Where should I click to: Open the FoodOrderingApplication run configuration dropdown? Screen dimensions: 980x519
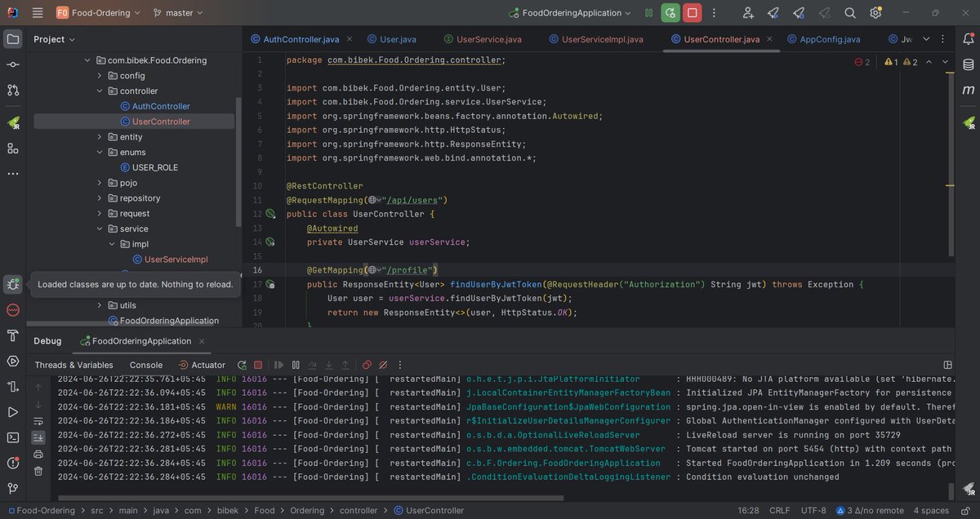tap(570, 13)
